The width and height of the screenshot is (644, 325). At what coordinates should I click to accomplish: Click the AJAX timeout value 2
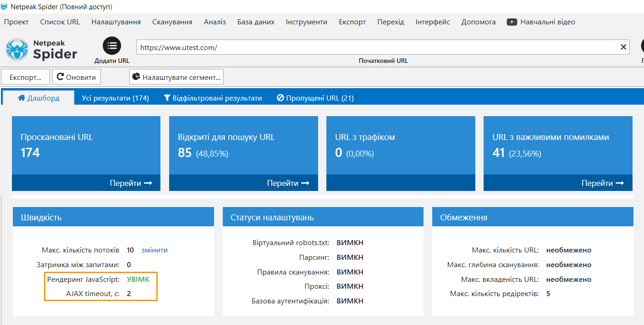point(129,294)
